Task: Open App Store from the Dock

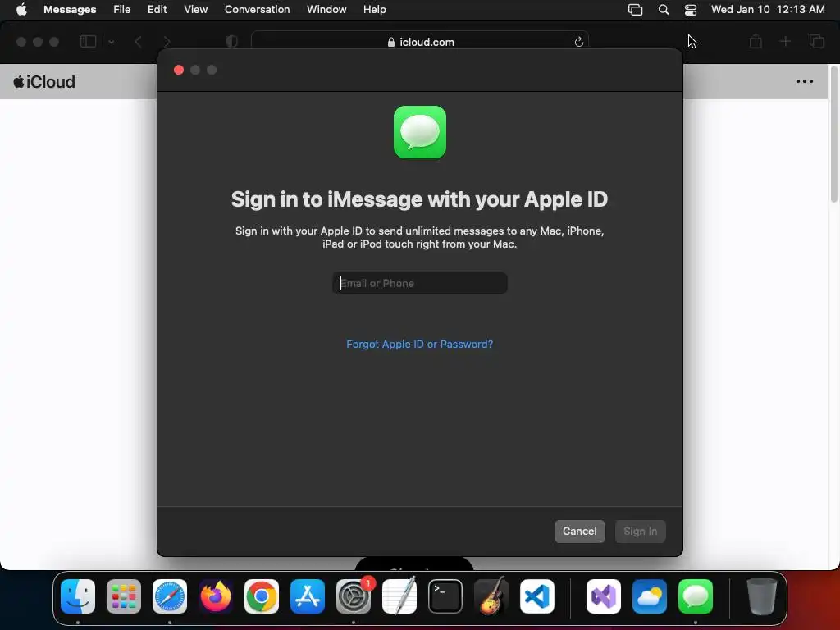Action: (x=308, y=596)
